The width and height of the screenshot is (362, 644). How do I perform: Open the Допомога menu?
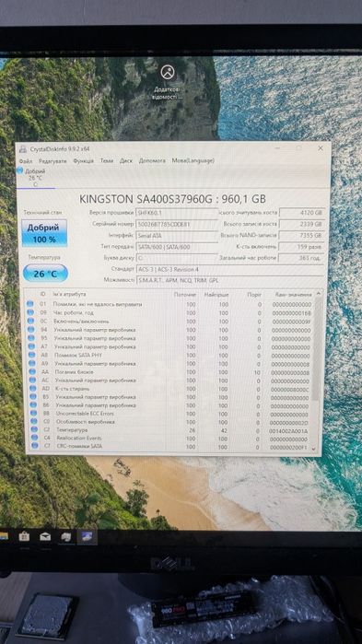(152, 160)
